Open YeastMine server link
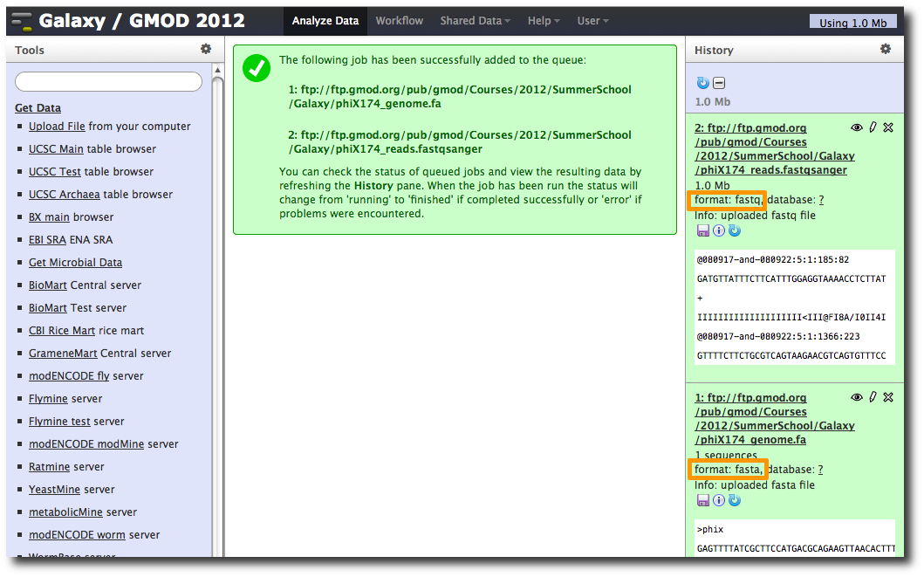Viewport: 924px width, 577px height. coord(54,489)
